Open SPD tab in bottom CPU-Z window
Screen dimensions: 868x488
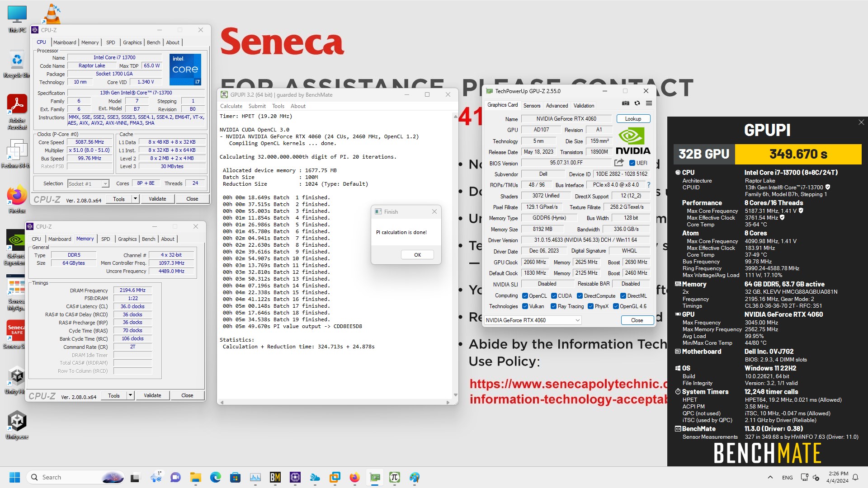click(x=105, y=239)
